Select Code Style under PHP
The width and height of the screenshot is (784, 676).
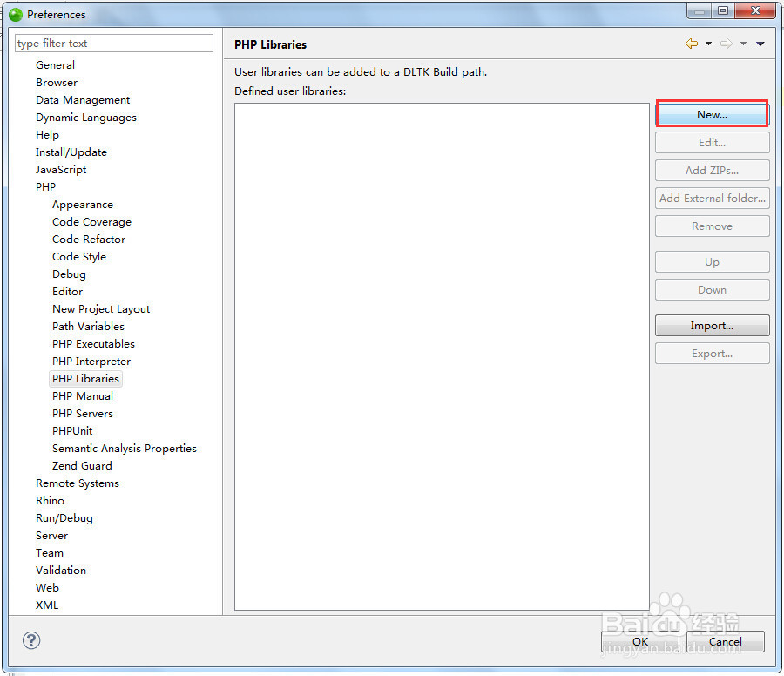(x=79, y=256)
